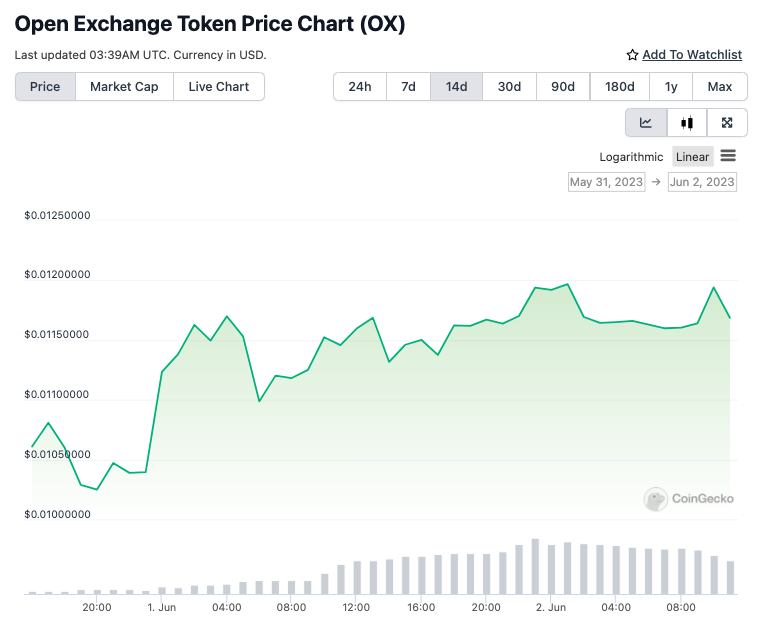Image resolution: width=758 pixels, height=633 pixels.
Task: Open end date field Jun 2, 2023
Action: point(702,182)
